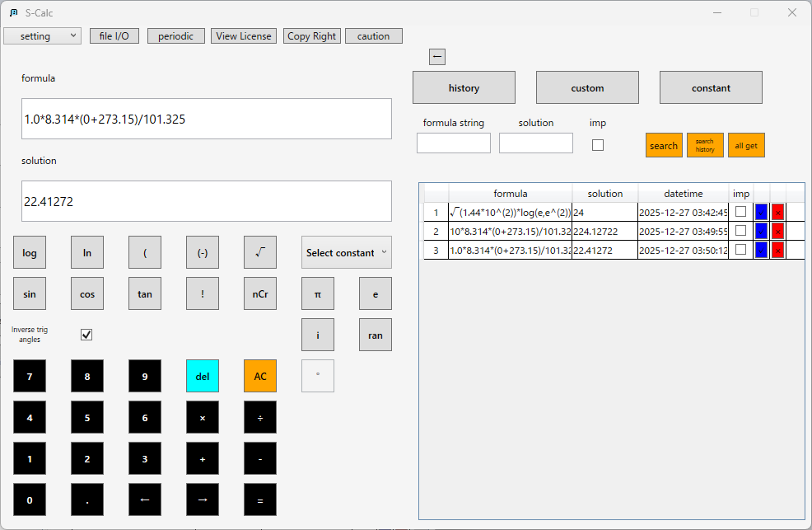The image size is (812, 530).
Task: Tick the imp search filter checkbox
Action: coord(598,145)
